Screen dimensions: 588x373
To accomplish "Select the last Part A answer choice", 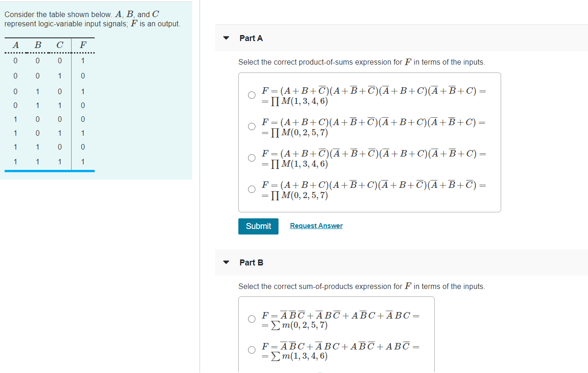I will [x=251, y=189].
